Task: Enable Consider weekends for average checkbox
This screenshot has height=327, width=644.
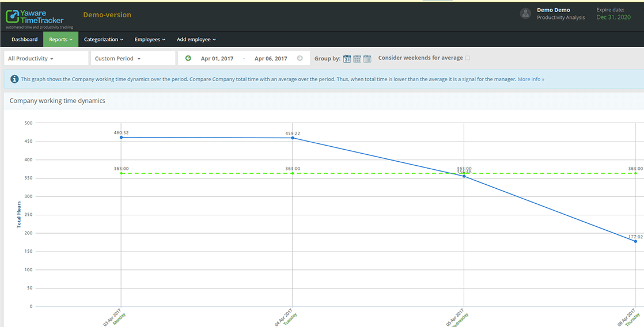Action: pos(467,58)
